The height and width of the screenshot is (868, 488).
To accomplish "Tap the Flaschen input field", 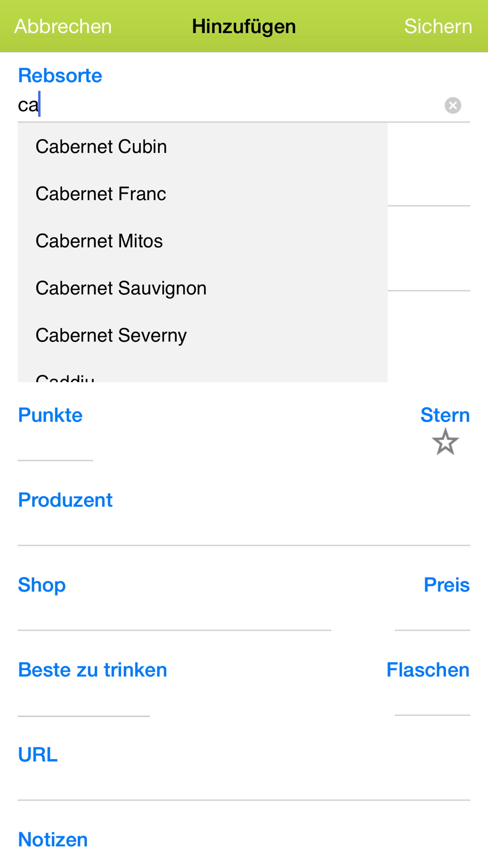I will coord(432,700).
